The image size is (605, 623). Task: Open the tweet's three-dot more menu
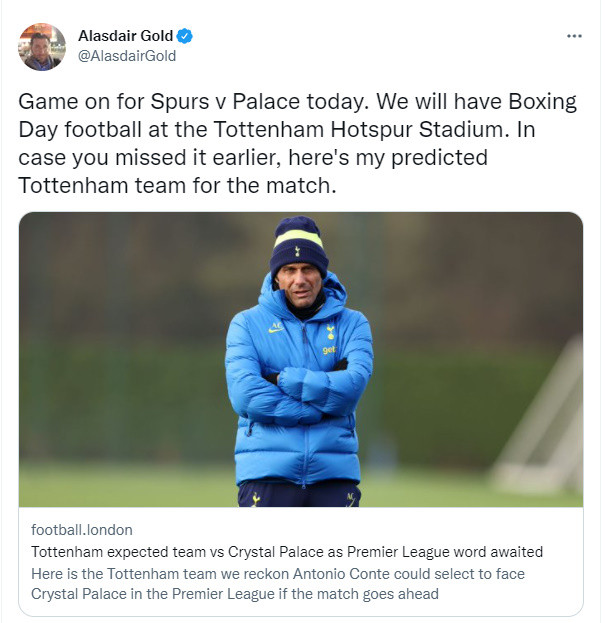[574, 36]
